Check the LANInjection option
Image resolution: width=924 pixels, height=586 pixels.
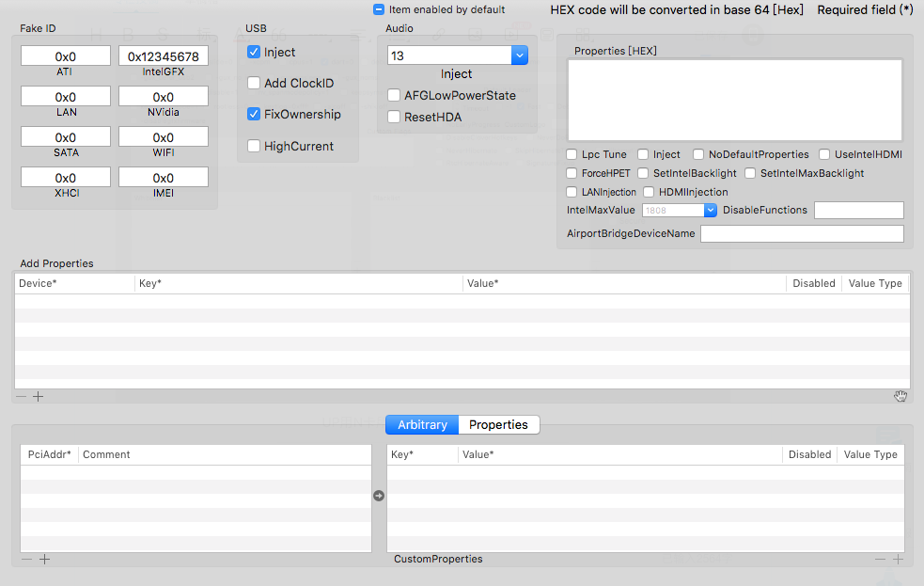pyautogui.click(x=572, y=192)
